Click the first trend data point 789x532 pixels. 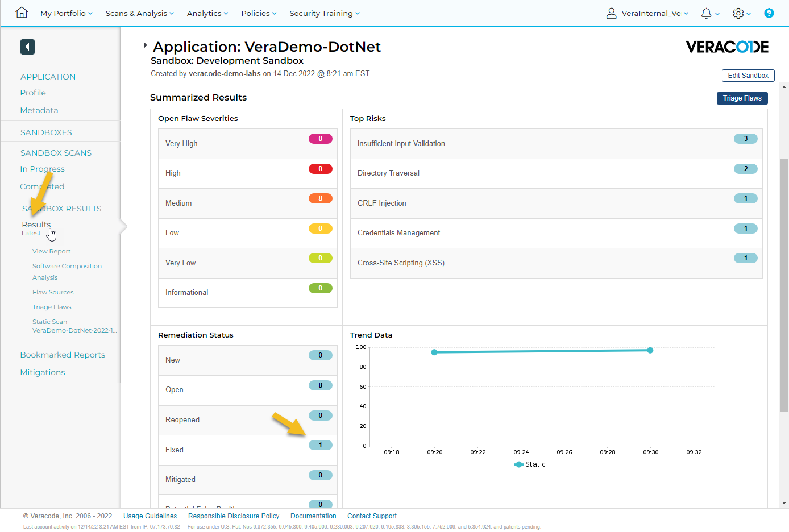click(434, 352)
